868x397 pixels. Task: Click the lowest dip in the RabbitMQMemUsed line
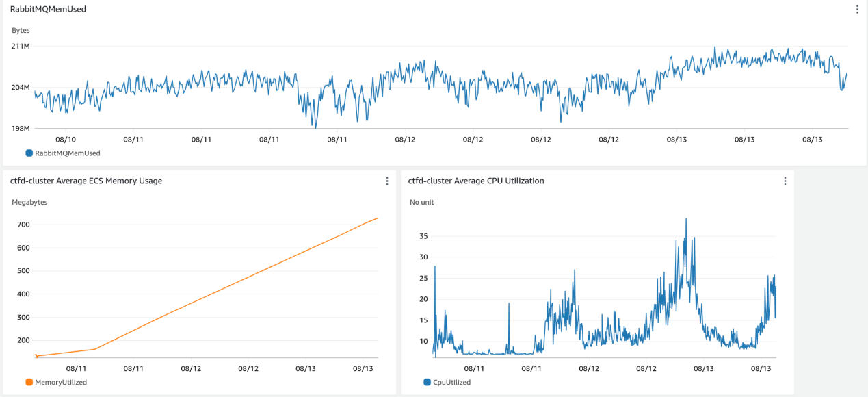(315, 127)
